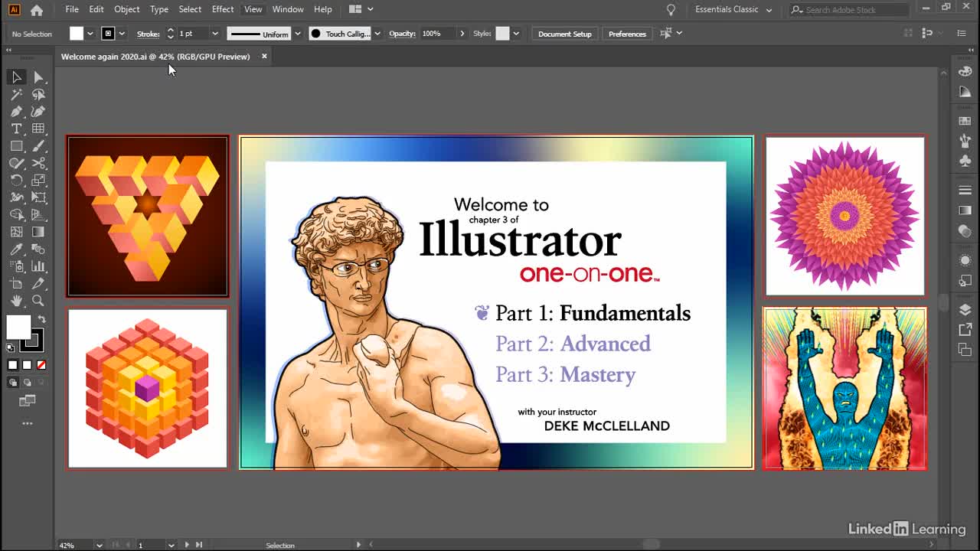Screen dimensions: 980x551
Task: Open the Window menu
Action: 288,9
